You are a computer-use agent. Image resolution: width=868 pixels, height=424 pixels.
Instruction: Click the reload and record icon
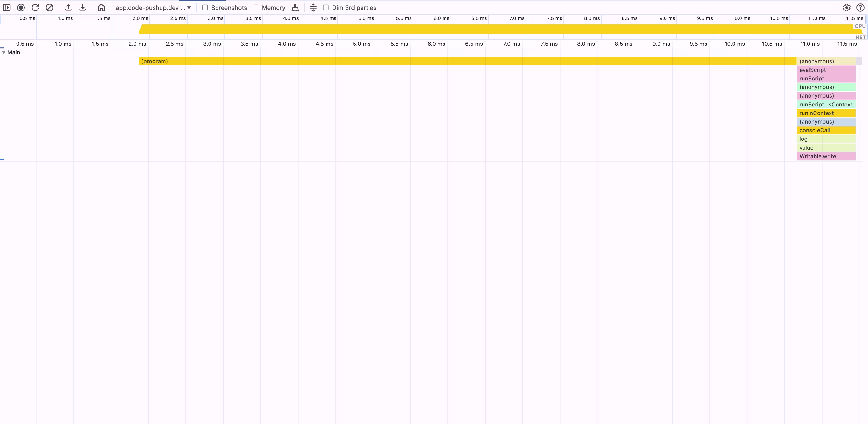point(35,7)
